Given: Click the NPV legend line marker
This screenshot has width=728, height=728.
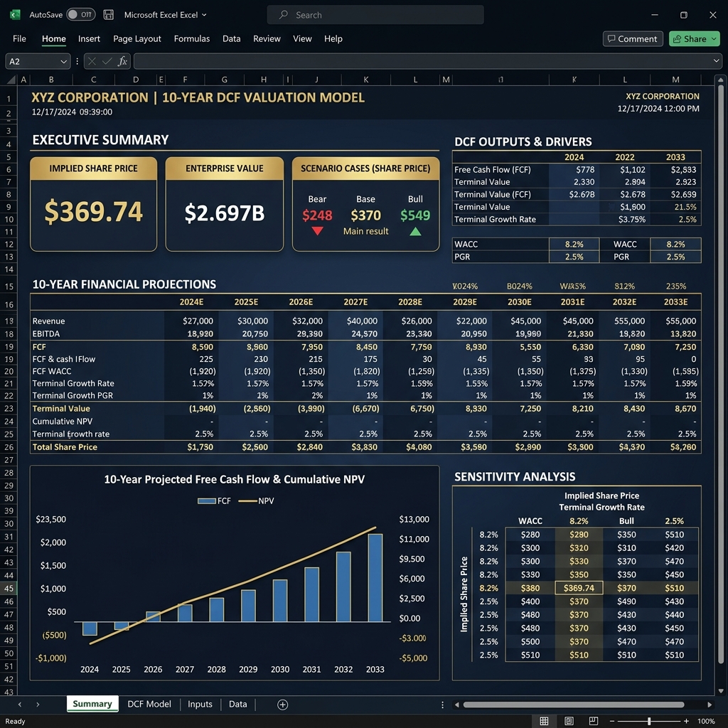Looking at the screenshot, I should pyautogui.click(x=247, y=501).
